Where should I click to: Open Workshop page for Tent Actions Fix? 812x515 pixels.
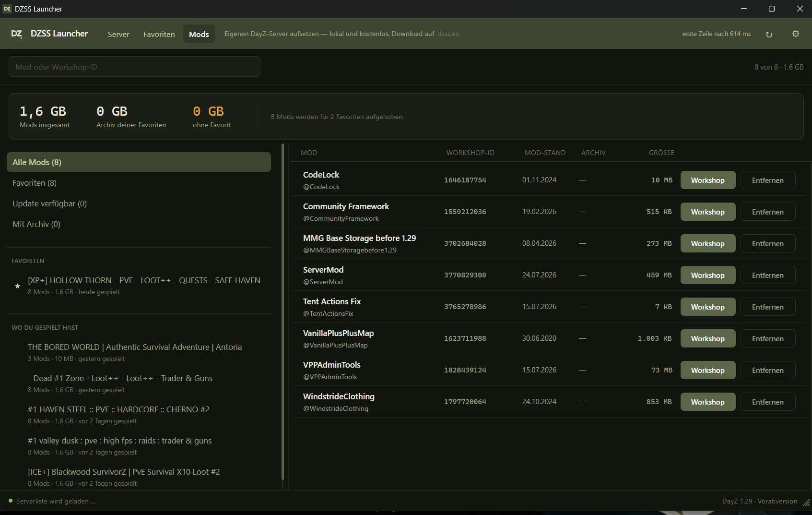pos(708,307)
